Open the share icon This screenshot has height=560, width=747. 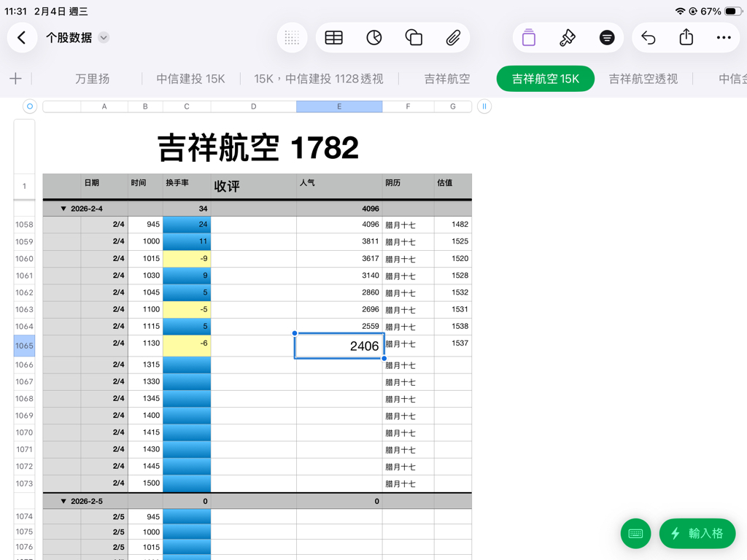tap(686, 36)
